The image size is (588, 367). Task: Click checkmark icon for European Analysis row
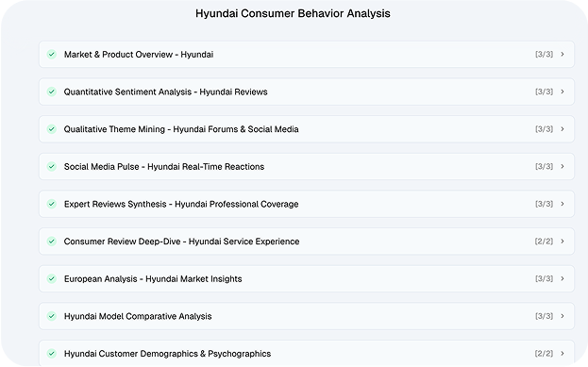(x=52, y=279)
